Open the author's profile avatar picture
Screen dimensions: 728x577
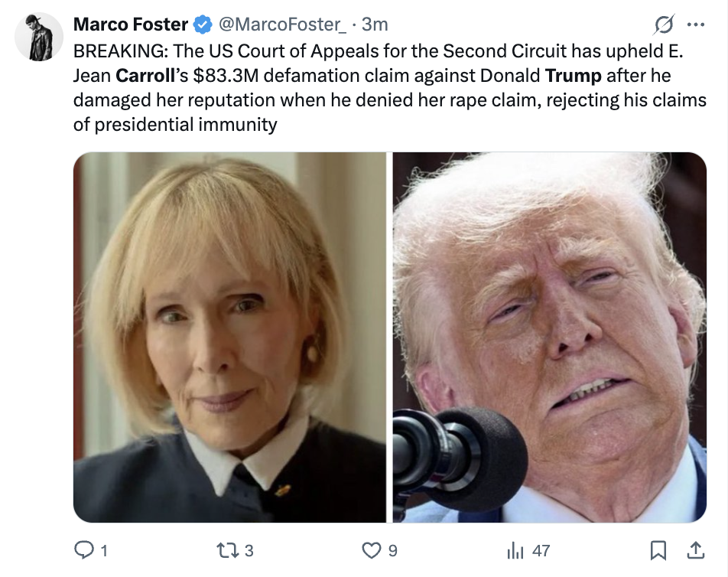click(x=39, y=37)
